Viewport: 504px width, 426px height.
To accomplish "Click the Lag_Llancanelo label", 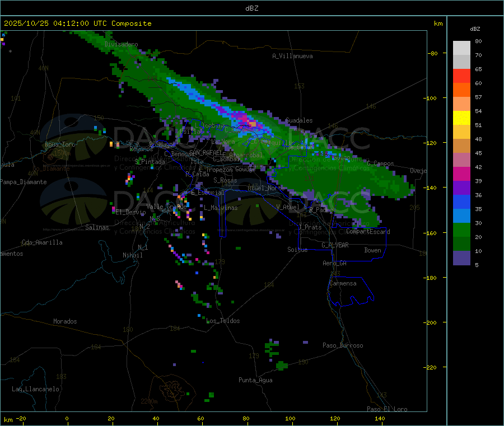I will click(36, 388).
